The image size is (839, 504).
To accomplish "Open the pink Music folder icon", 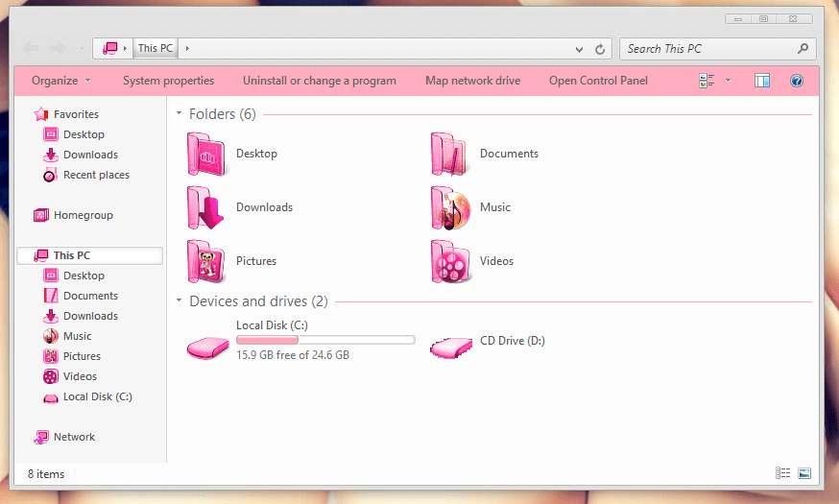I will [450, 208].
